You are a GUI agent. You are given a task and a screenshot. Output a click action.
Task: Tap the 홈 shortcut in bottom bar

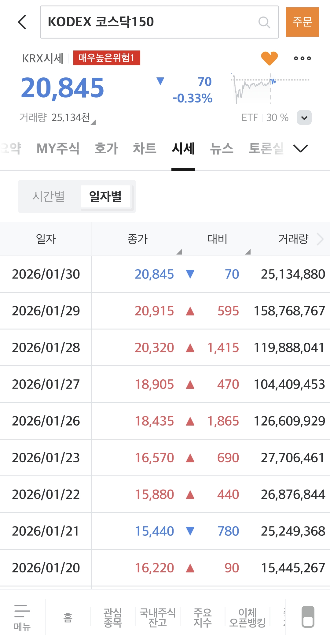click(x=68, y=617)
